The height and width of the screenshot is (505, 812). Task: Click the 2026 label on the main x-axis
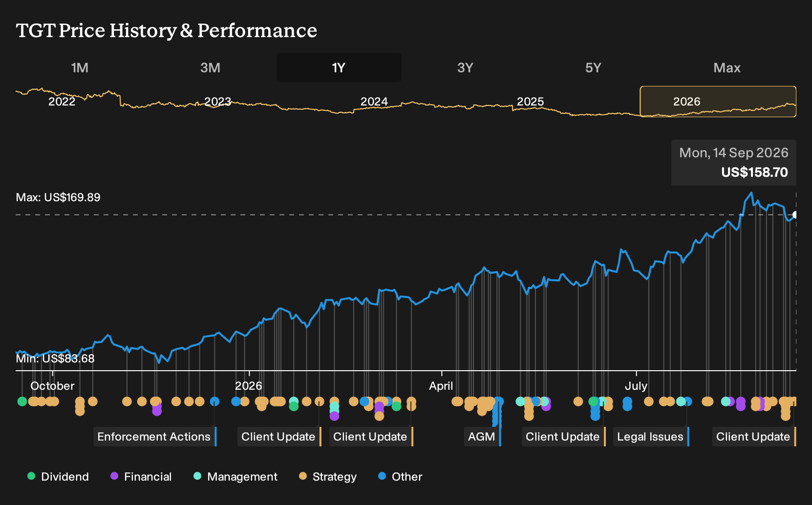pyautogui.click(x=249, y=386)
